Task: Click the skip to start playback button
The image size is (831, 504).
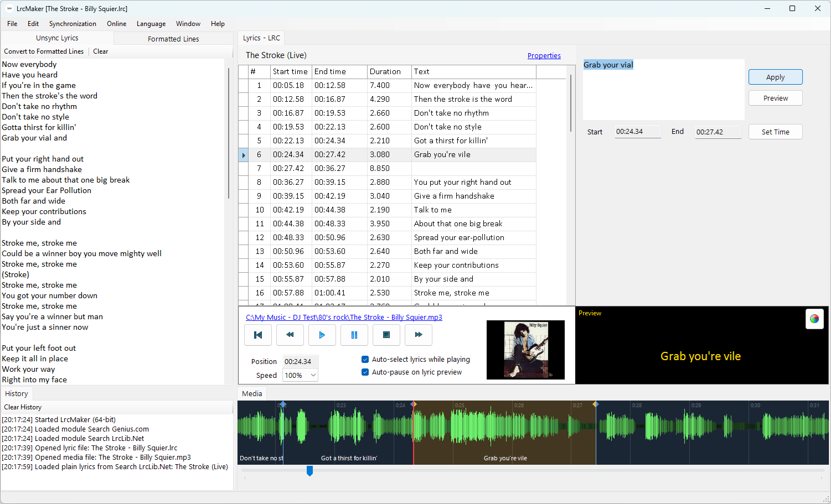Action: tap(258, 335)
